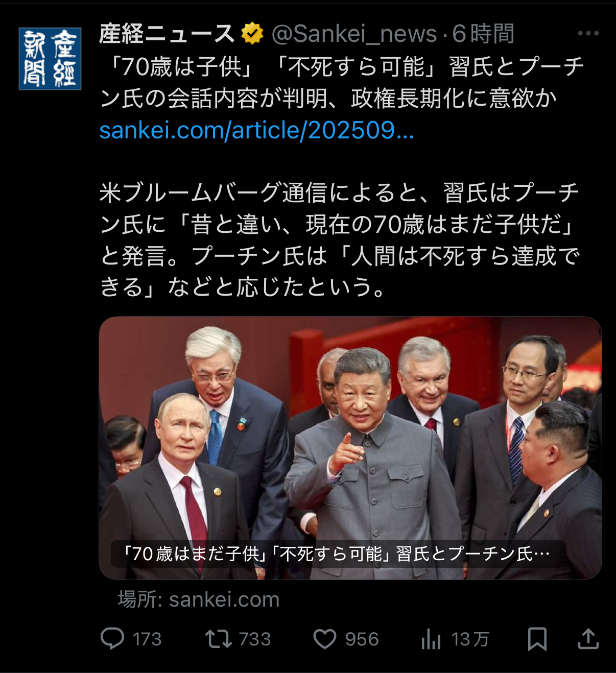Tap the reply speech bubble icon

coord(112,639)
